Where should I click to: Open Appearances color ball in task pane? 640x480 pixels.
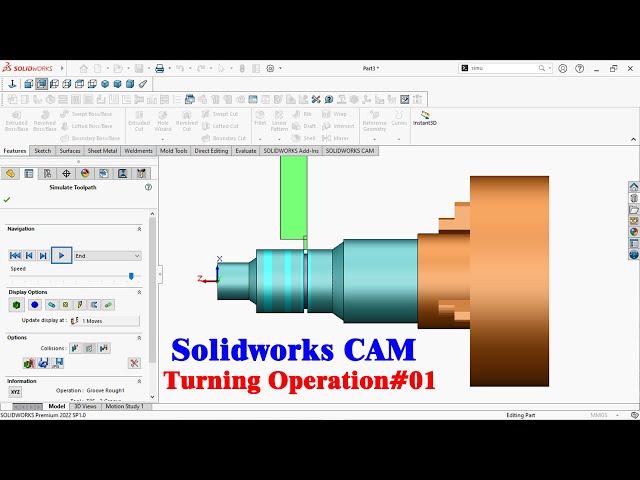click(x=634, y=232)
